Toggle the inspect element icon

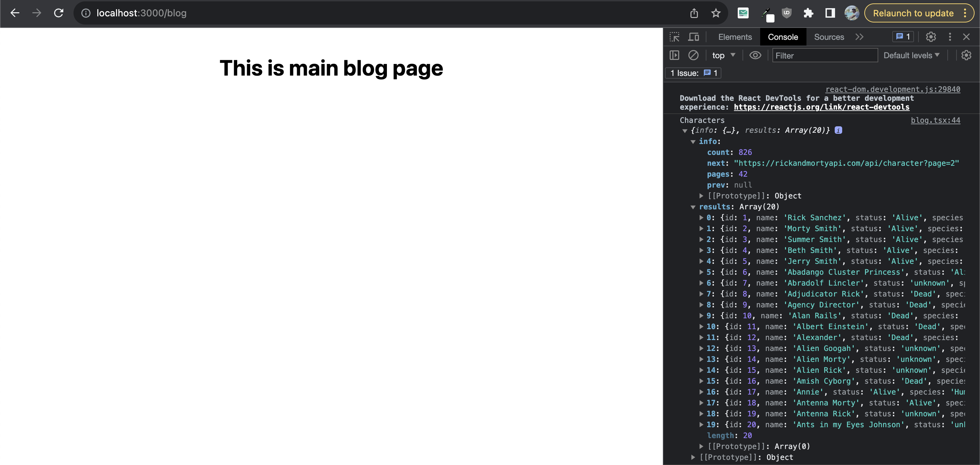tap(674, 36)
